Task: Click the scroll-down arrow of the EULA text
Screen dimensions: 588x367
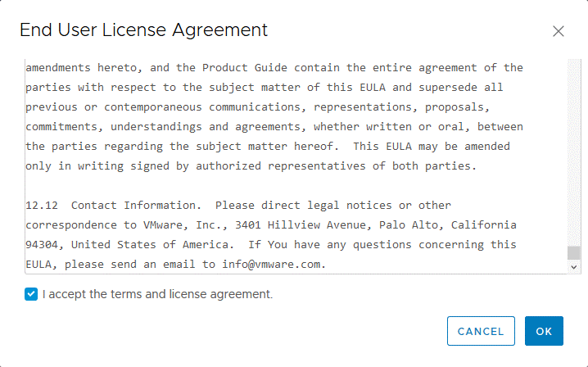Action: (x=574, y=267)
